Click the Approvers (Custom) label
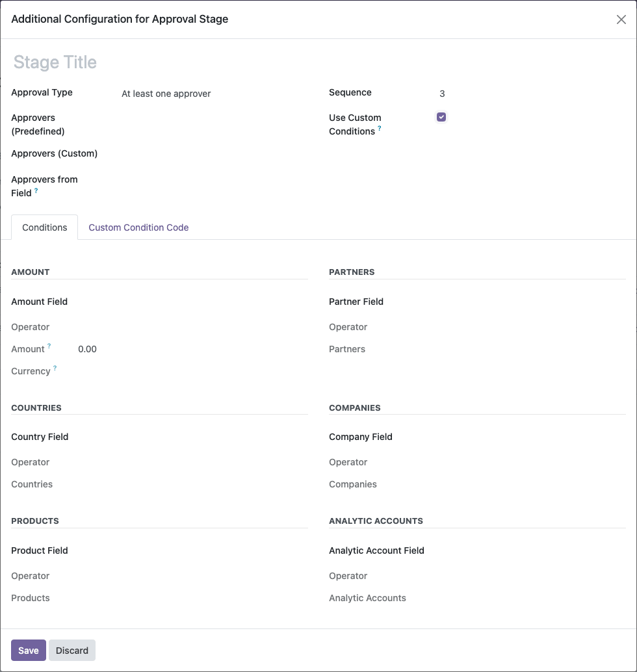Screen dimensions: 637x672 click(x=55, y=153)
